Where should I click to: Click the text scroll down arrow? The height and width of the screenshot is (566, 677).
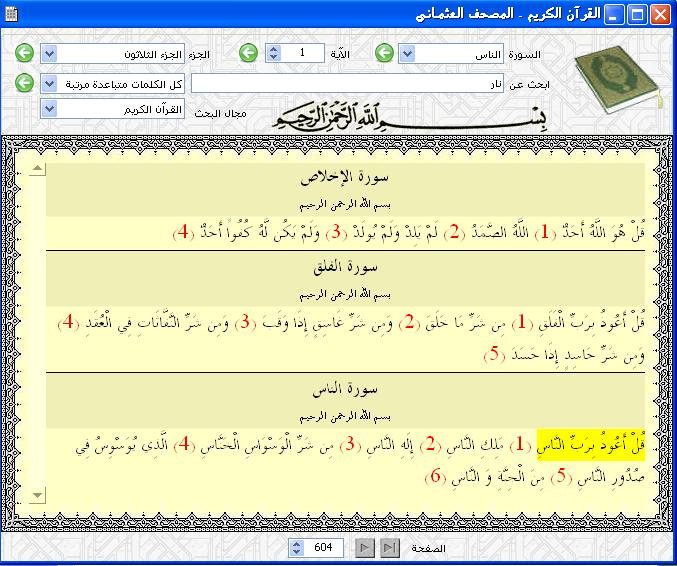pyautogui.click(x=38, y=495)
